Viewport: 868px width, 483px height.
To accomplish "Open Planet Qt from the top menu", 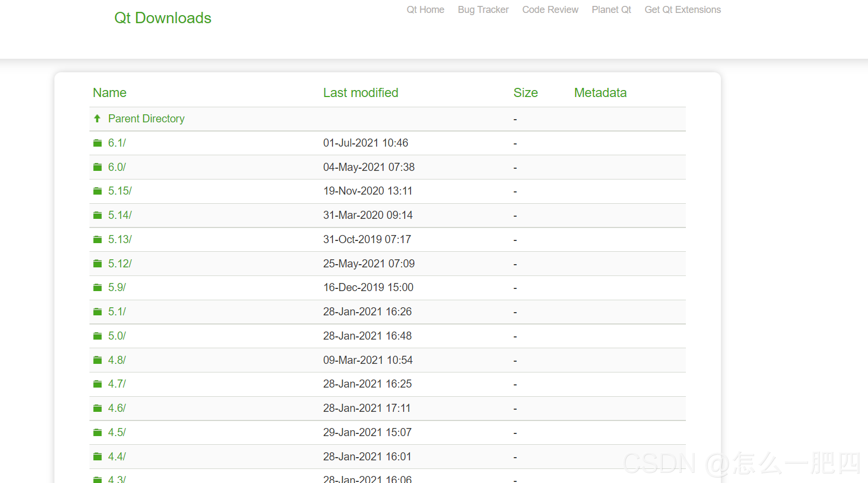I will 612,10.
